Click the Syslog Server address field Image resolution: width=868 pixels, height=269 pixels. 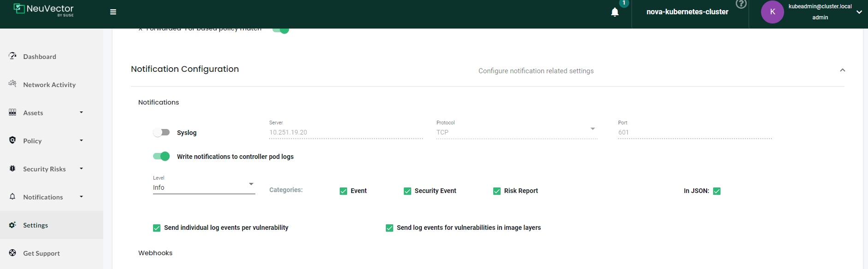346,132
